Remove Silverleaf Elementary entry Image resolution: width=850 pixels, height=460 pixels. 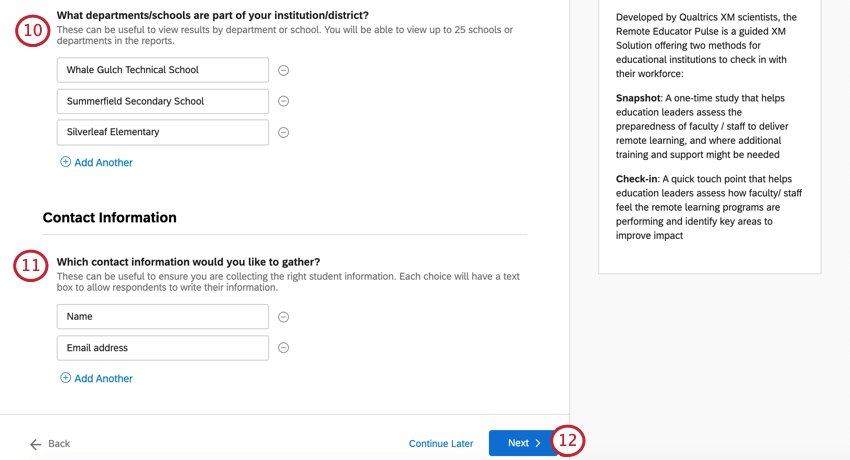tap(283, 132)
